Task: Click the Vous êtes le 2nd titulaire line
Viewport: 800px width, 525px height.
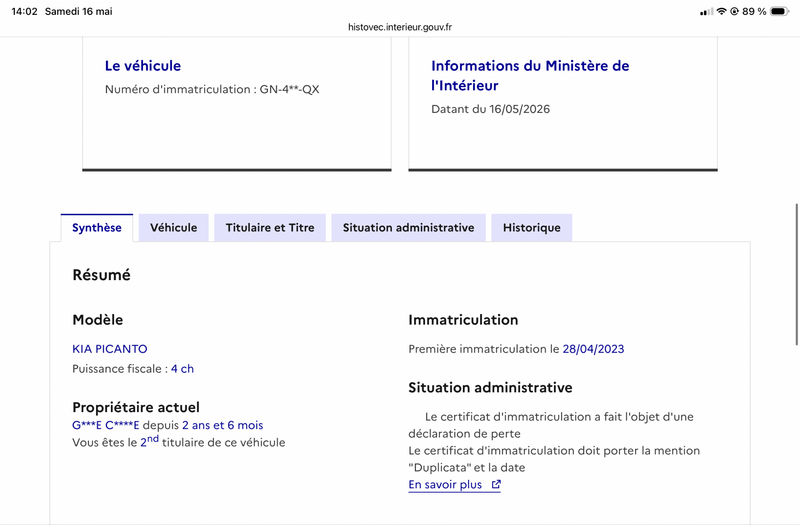Action: coord(179,442)
